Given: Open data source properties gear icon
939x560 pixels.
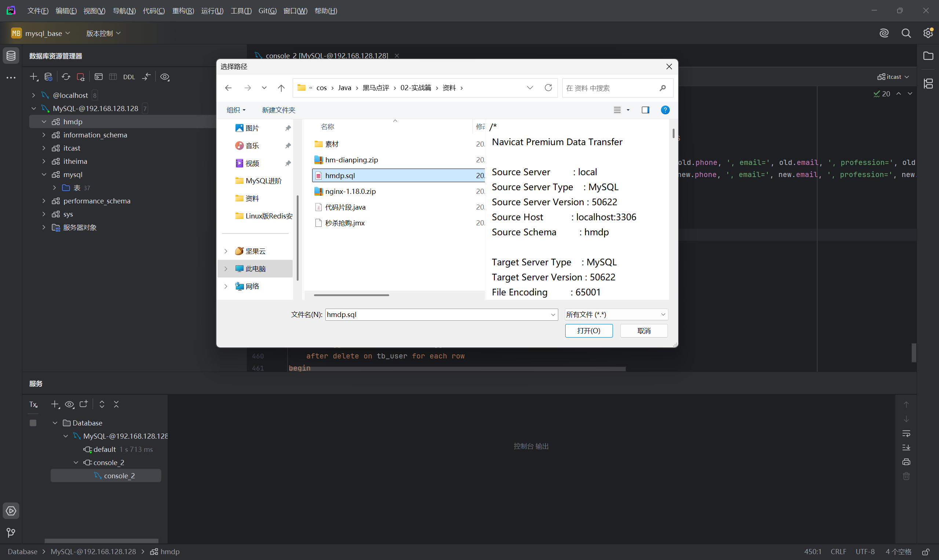Looking at the screenshot, I should pos(48,77).
